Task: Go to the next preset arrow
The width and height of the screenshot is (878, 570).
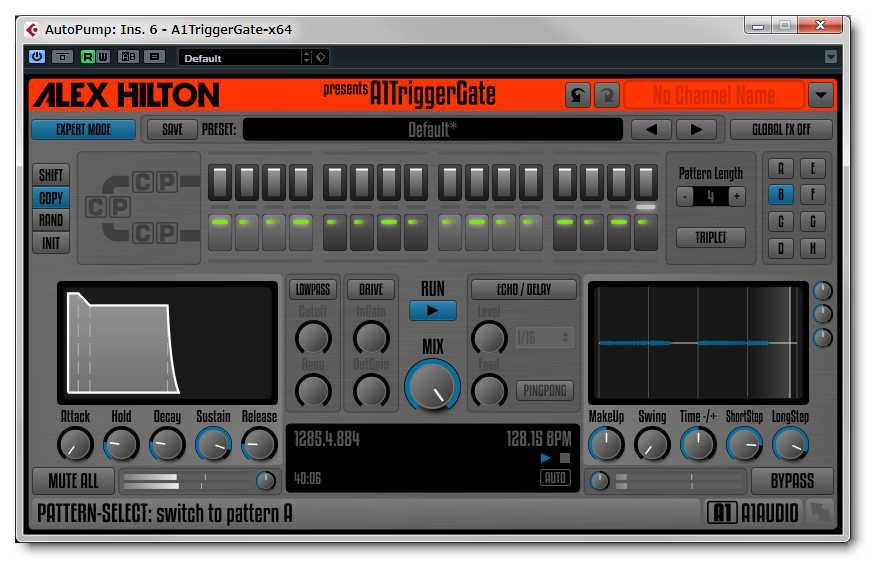Action: 696,130
